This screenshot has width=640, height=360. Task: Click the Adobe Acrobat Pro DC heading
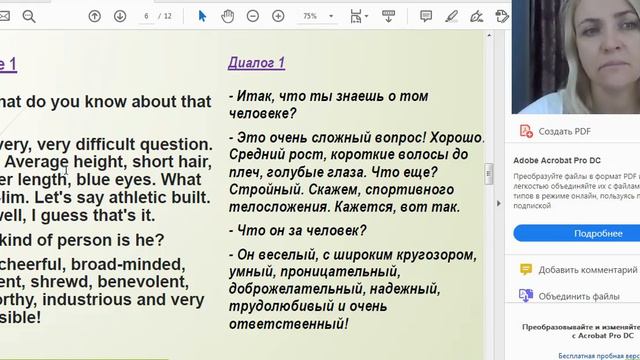pos(557,160)
